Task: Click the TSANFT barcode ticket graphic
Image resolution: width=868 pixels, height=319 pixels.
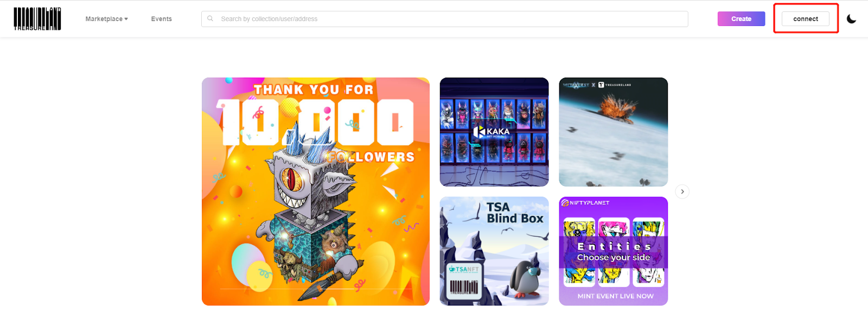Action: pos(464,282)
